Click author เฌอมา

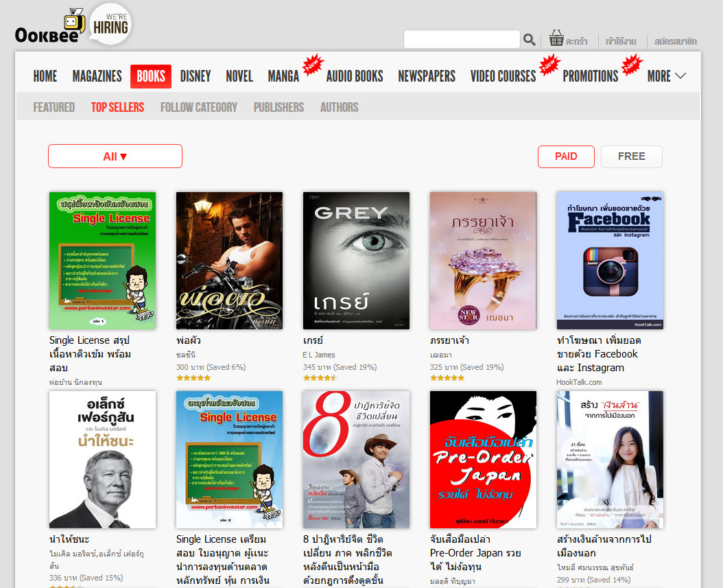coord(441,355)
